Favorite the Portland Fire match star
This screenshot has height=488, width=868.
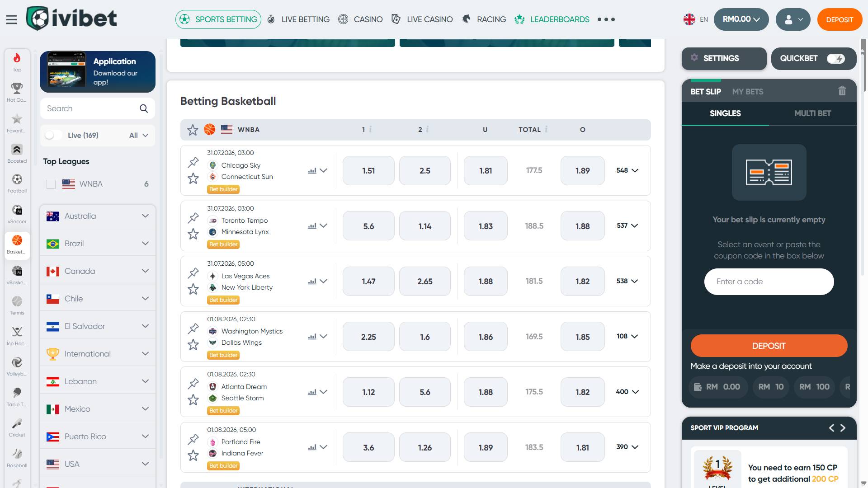click(x=193, y=455)
